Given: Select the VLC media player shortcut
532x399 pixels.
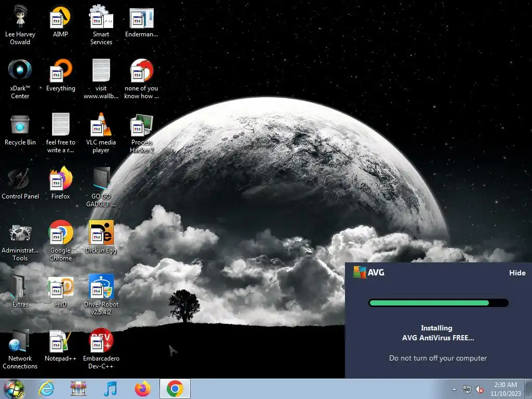Looking at the screenshot, I should (x=101, y=133).
